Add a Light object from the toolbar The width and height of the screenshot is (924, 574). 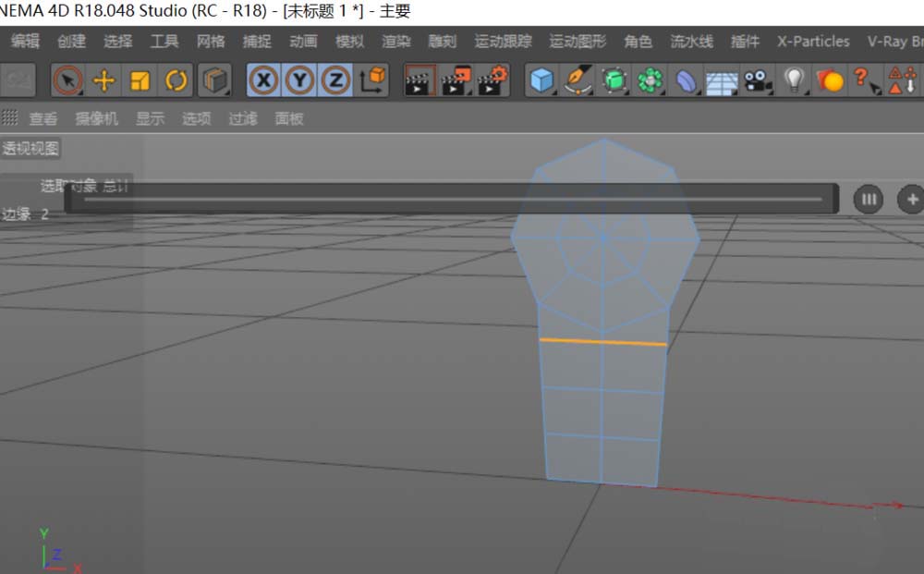pos(792,80)
